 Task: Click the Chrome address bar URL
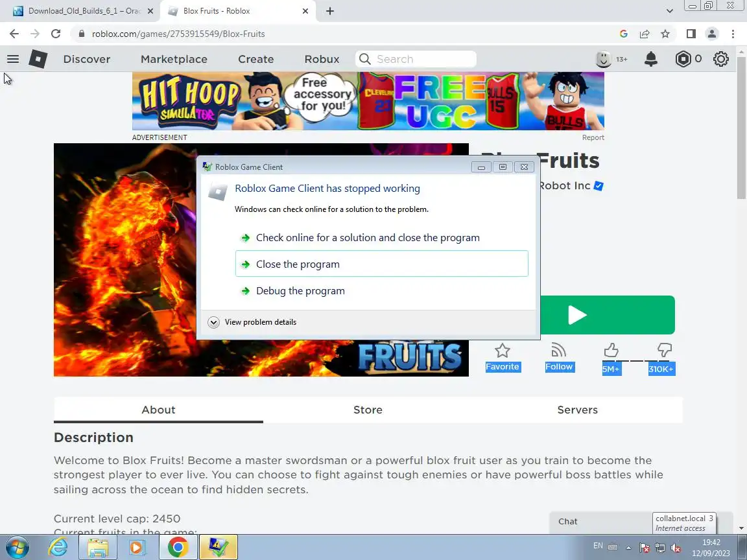178,34
